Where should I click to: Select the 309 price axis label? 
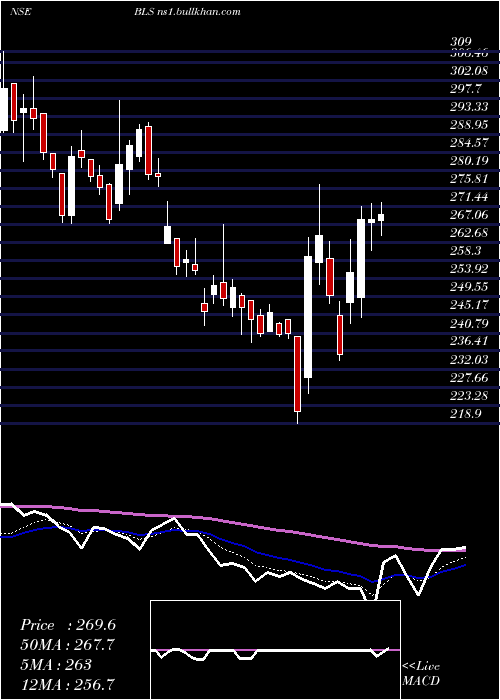(461, 42)
